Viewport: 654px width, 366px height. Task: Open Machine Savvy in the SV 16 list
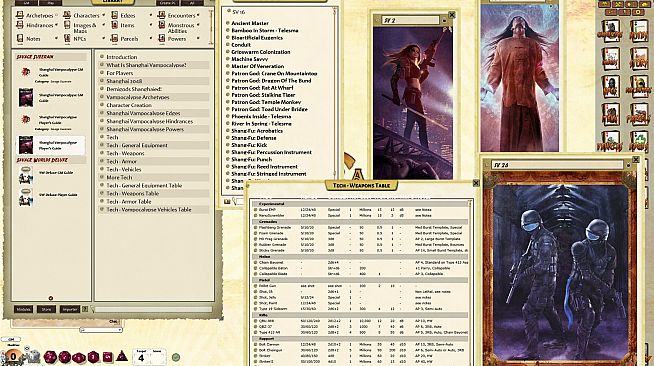[x=249, y=59]
